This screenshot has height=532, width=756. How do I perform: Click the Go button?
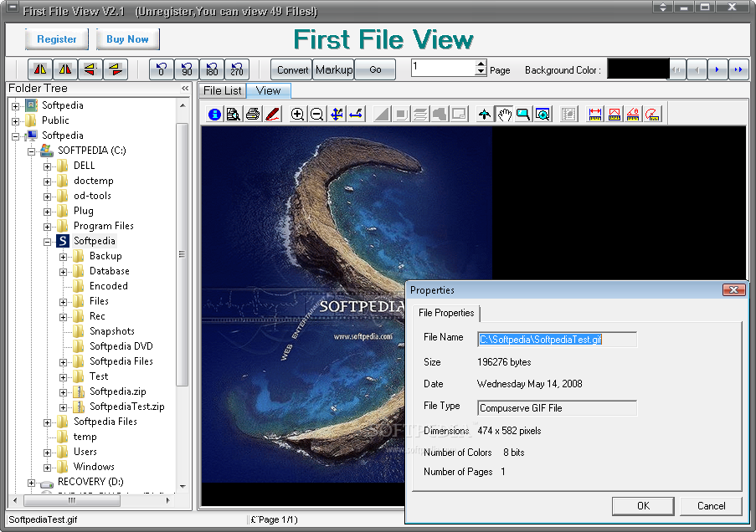(375, 69)
